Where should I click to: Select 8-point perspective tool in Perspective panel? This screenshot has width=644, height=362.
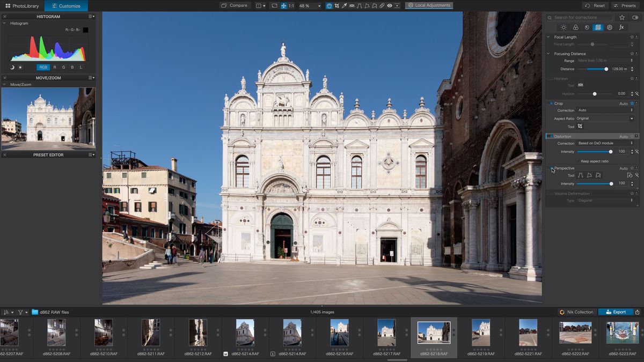(x=598, y=175)
